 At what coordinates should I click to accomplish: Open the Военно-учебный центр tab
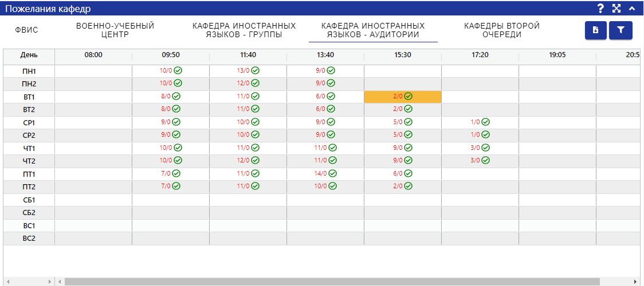[115, 30]
